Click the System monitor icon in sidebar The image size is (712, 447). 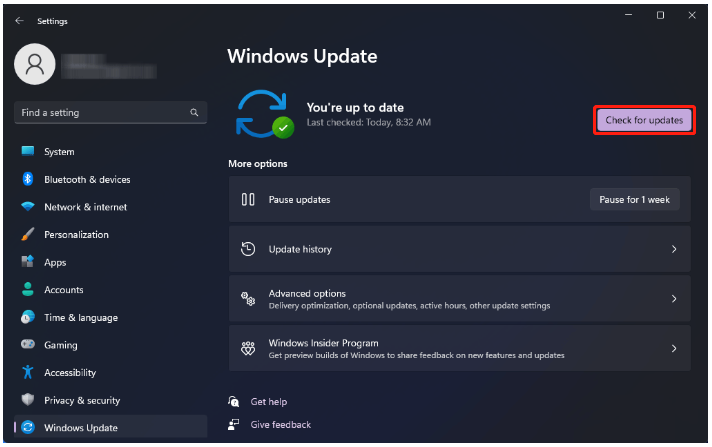click(28, 151)
